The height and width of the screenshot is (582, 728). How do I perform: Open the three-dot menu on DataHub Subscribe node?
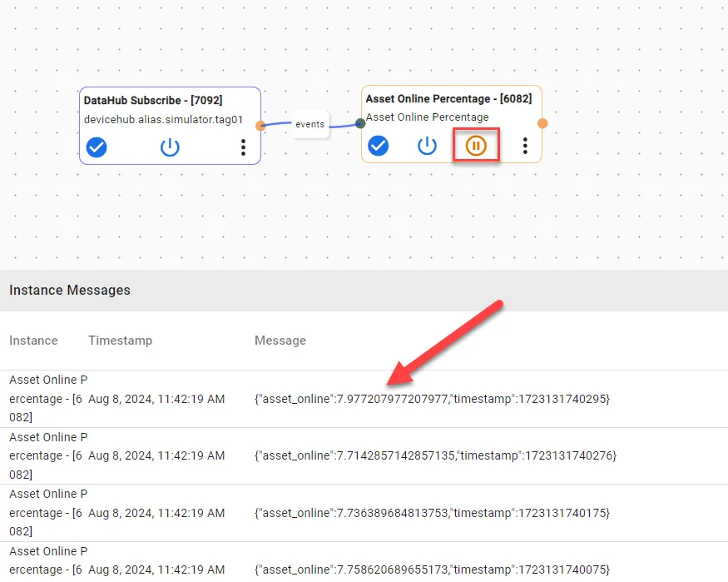[243, 147]
